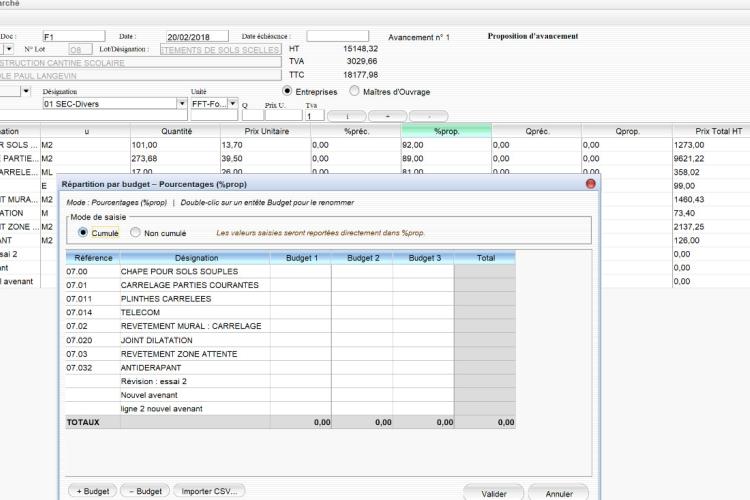Click the Prix Unitaire column header
The image size is (750, 500).
click(x=266, y=131)
